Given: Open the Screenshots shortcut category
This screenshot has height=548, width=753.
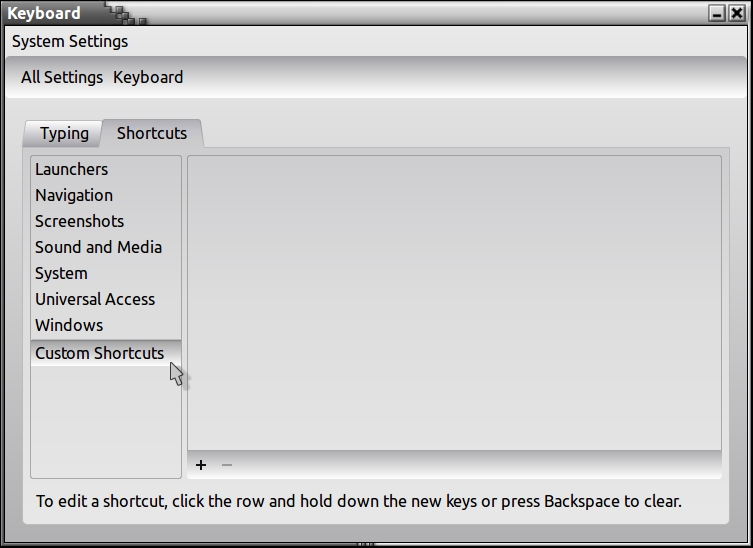Looking at the screenshot, I should (x=79, y=221).
